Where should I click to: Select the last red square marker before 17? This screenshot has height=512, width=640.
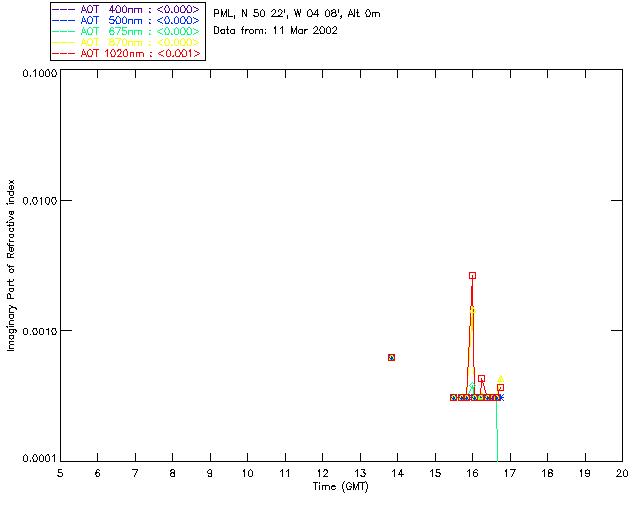(500, 387)
